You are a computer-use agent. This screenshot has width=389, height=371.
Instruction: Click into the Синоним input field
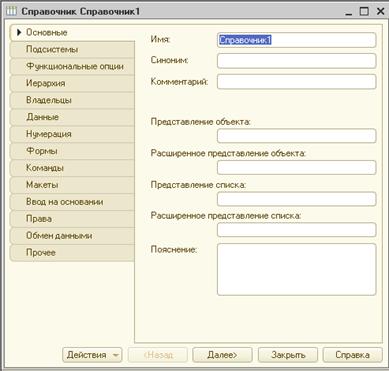297,61
